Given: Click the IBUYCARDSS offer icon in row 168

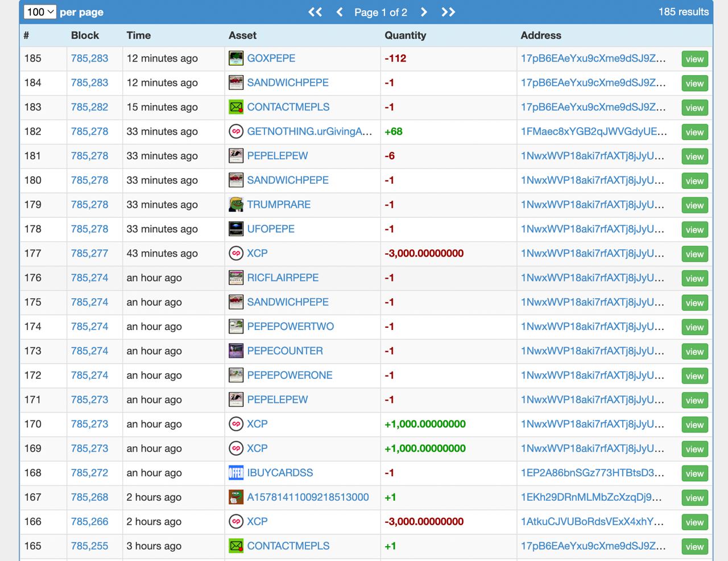Looking at the screenshot, I should click(236, 473).
